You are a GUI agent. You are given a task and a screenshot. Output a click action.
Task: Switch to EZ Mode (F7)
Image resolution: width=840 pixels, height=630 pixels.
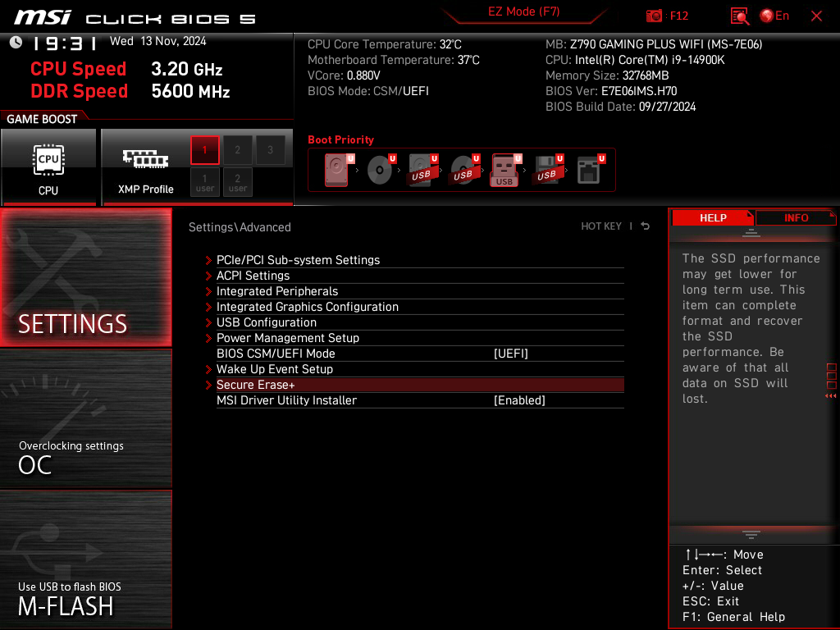tap(523, 11)
